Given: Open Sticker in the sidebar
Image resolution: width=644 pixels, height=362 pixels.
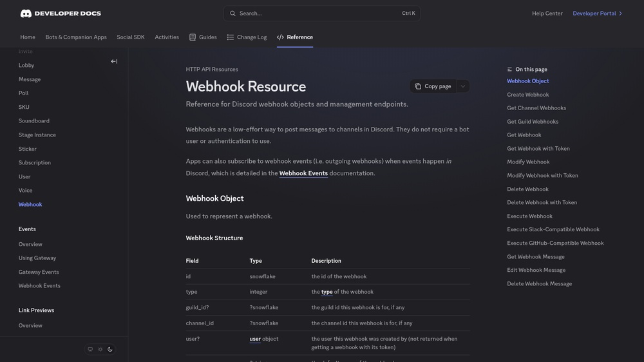Looking at the screenshot, I should [28, 149].
